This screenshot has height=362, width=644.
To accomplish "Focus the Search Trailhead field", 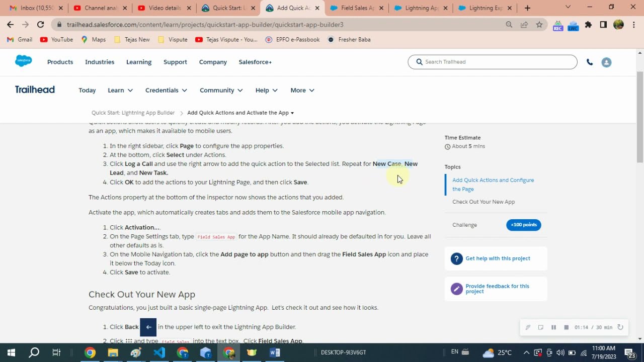I will 492,62.
